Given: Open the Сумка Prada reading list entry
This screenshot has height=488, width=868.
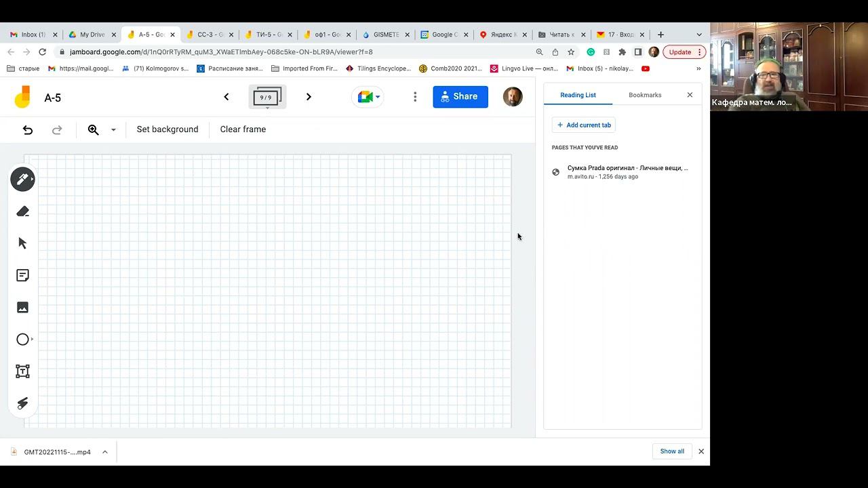Looking at the screenshot, I should 623,172.
